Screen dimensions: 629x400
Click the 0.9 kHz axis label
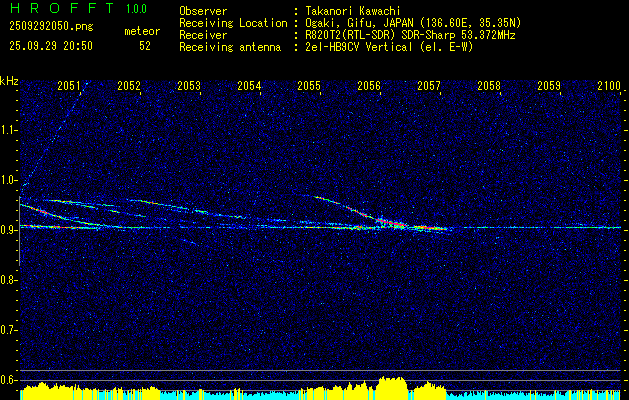coord(9,230)
